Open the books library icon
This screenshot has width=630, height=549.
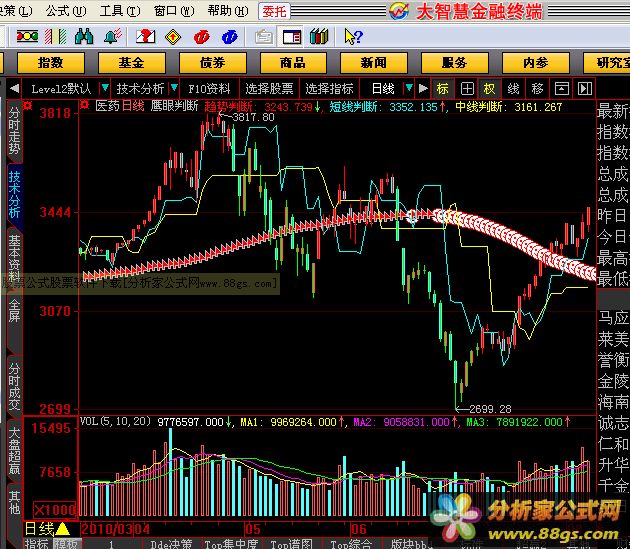coord(319,37)
